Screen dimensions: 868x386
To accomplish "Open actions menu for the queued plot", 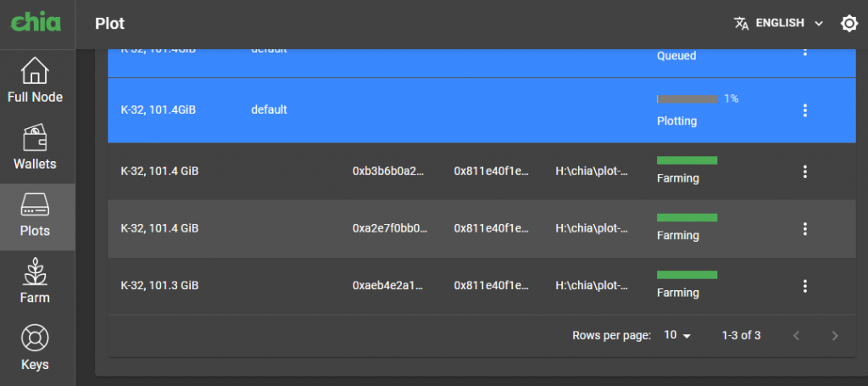I will click(805, 53).
